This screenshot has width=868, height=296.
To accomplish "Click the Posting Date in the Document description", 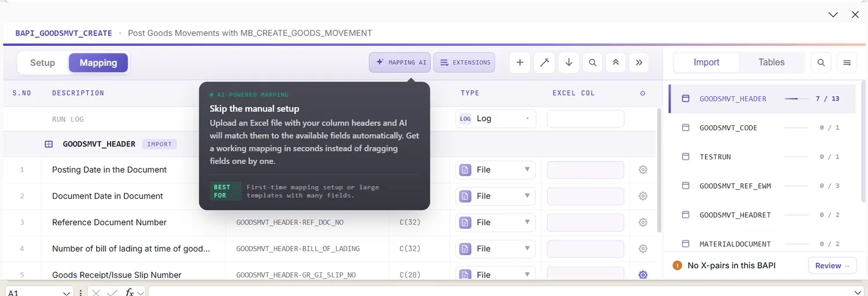I will pos(109,170).
